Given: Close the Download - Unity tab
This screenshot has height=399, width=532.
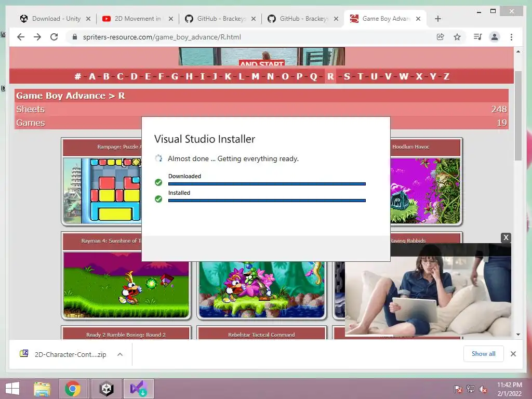Looking at the screenshot, I should click(88, 19).
